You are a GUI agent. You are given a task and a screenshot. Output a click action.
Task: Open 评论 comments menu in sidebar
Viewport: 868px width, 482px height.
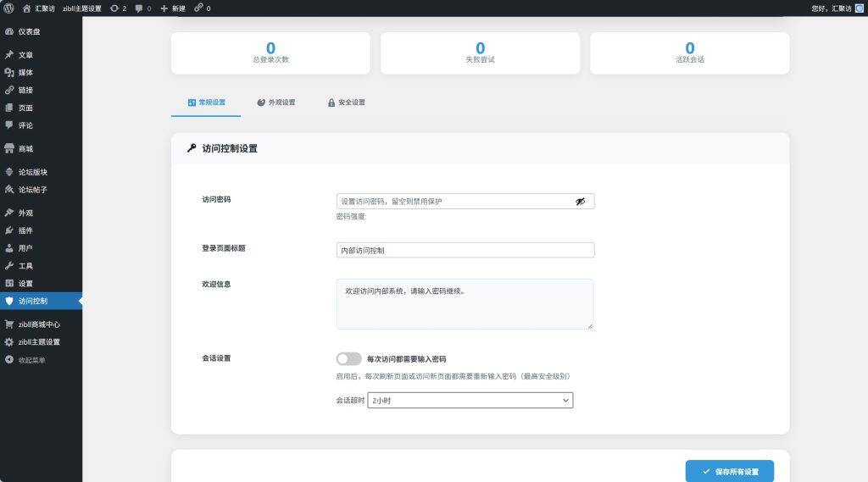pos(41,125)
